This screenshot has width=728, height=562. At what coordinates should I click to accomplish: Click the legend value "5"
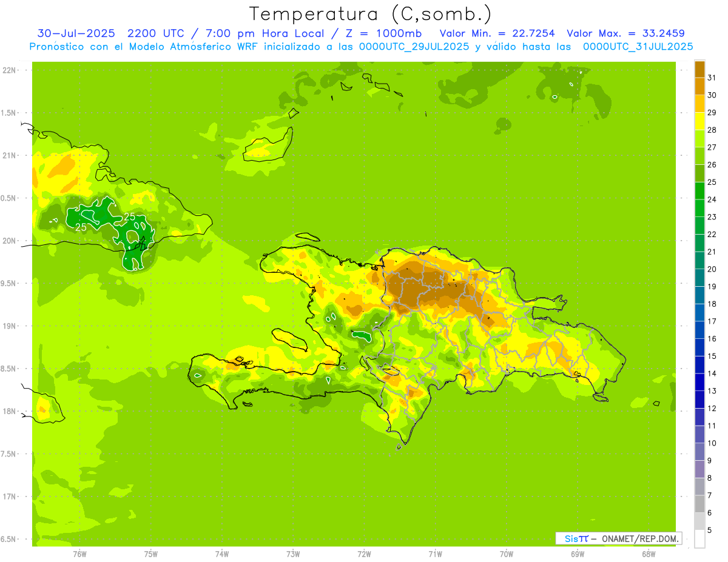[710, 530]
